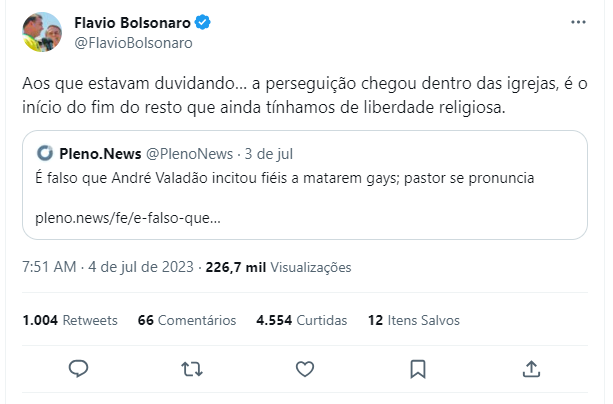Open Flavio Bolsonaro's profile picture
Screen dimensions: 613x404
(42, 32)
